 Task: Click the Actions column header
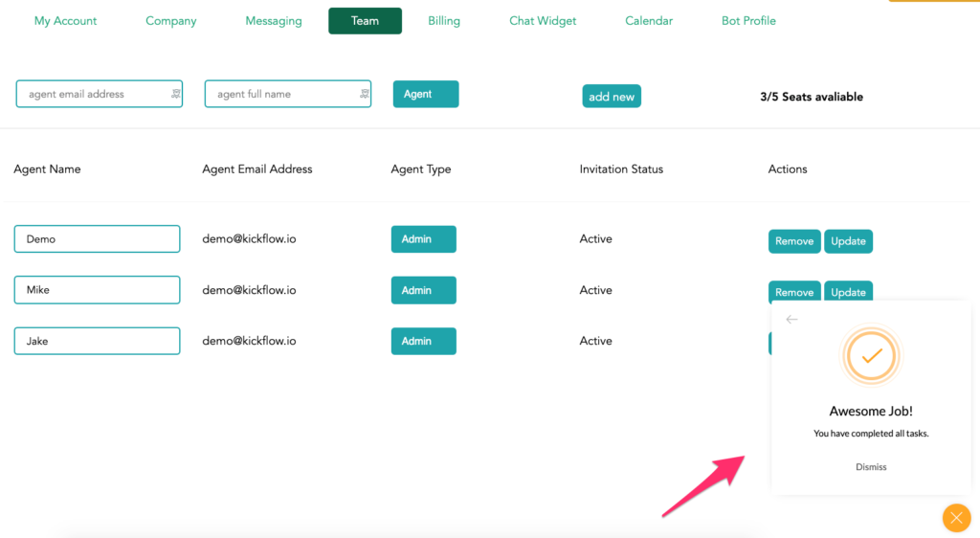pyautogui.click(x=788, y=169)
